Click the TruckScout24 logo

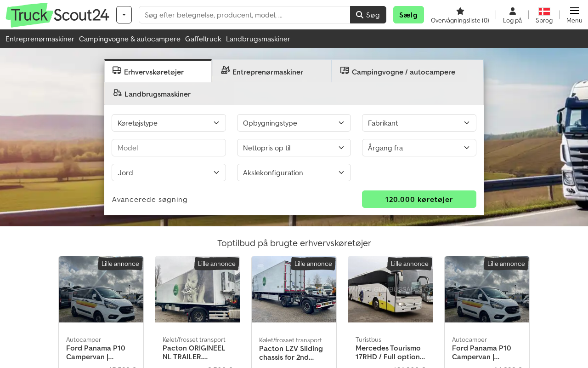coord(57,15)
